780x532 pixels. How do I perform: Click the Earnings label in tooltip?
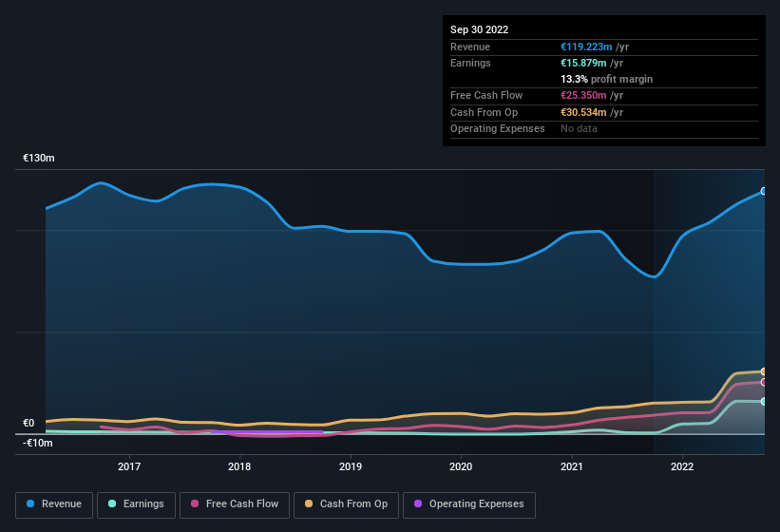470,63
